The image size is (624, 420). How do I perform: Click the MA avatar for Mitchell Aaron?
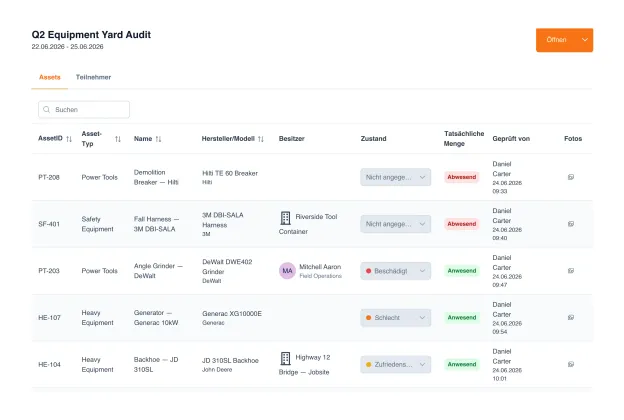coord(287,271)
